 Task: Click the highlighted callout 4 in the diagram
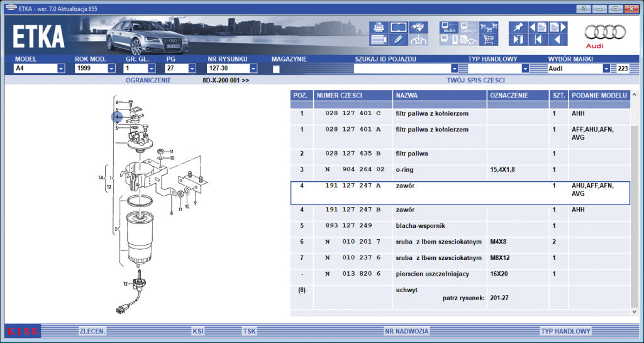(x=117, y=117)
